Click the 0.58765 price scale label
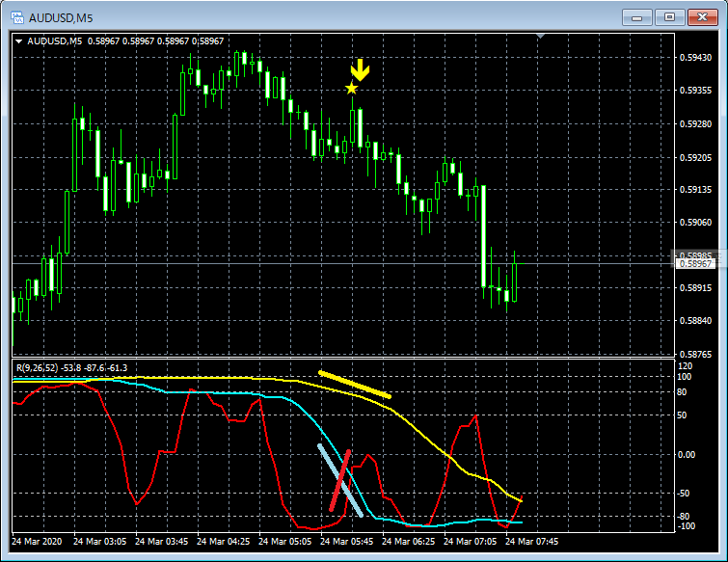Viewport: 728px width, 562px height. pyautogui.click(x=695, y=354)
